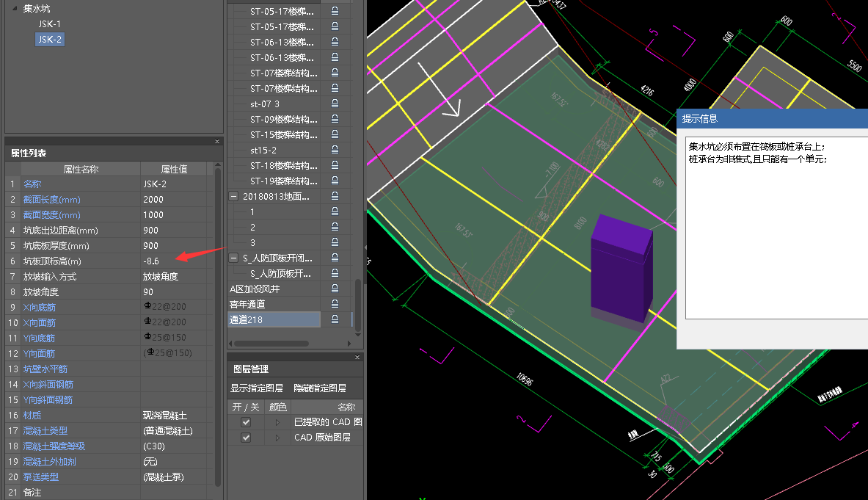The height and width of the screenshot is (500, 868).
Task: Select JSK-2 in the component tree
Action: pos(50,40)
